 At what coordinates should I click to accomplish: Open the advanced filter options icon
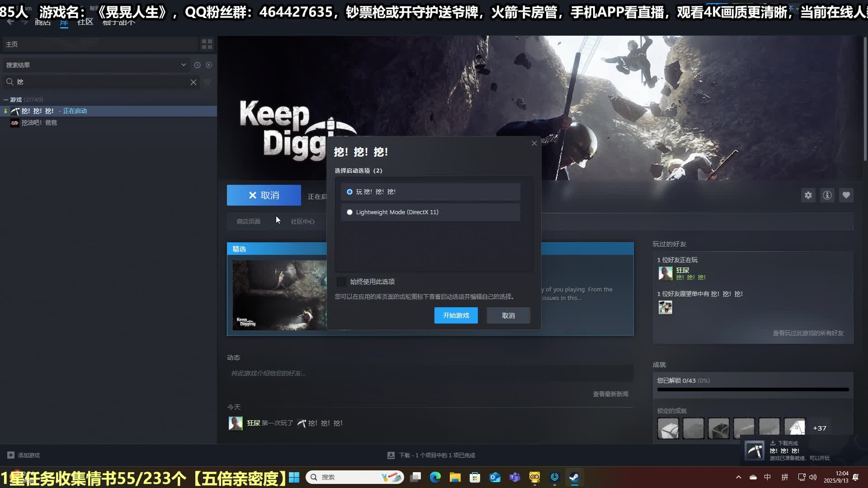pos(207,82)
